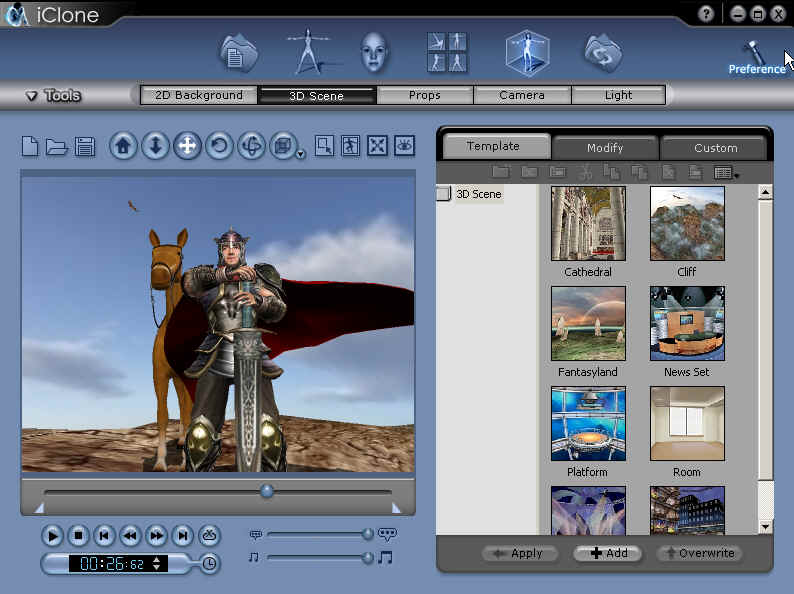Click the Add button
This screenshot has height=594, width=794.
click(608, 553)
